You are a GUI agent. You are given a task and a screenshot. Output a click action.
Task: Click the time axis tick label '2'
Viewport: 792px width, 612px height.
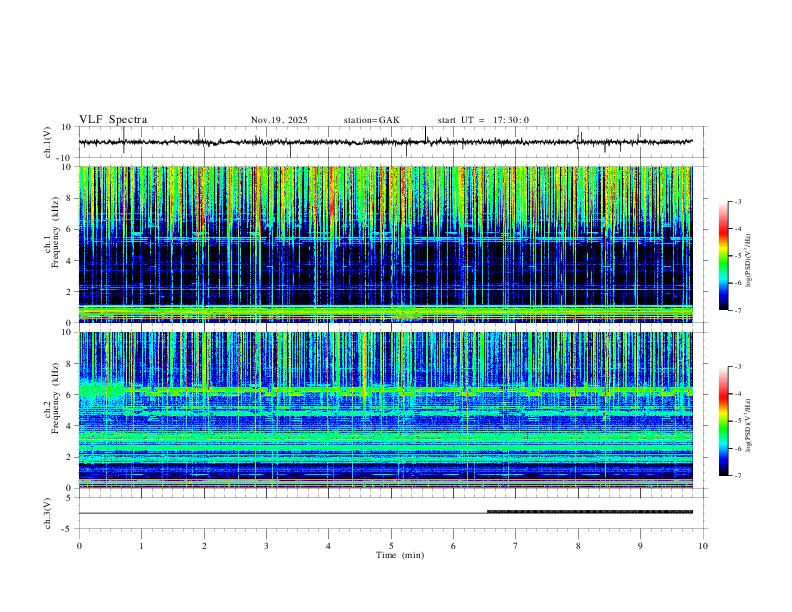click(204, 546)
